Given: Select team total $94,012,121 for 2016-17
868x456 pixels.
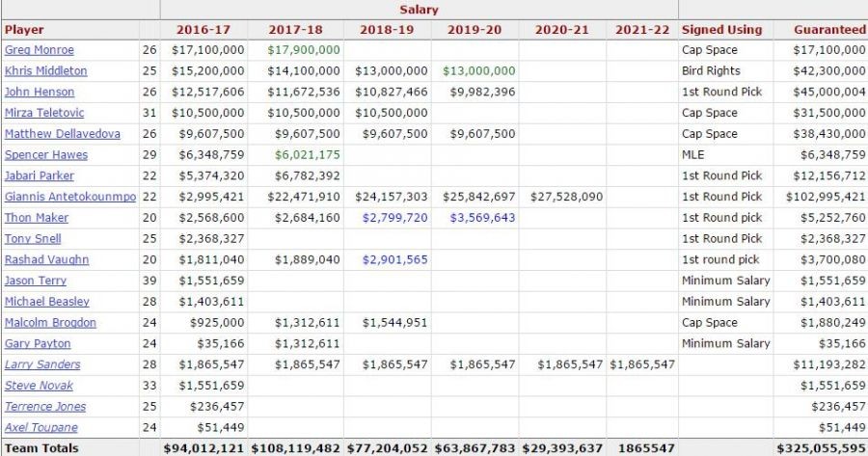Looking at the screenshot, I should tap(203, 448).
